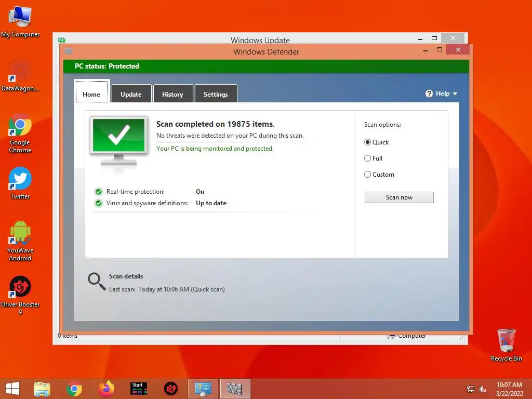
Task: Select the Custom scan option
Action: point(367,175)
